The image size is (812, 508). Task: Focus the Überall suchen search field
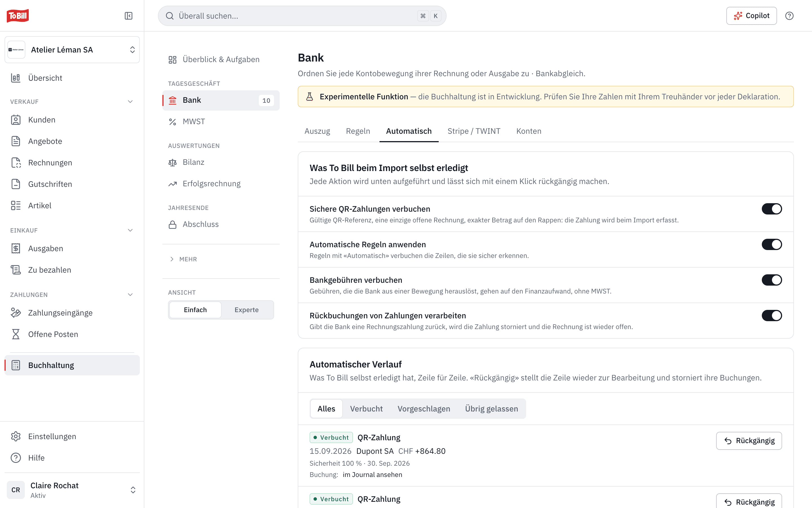[x=302, y=16]
